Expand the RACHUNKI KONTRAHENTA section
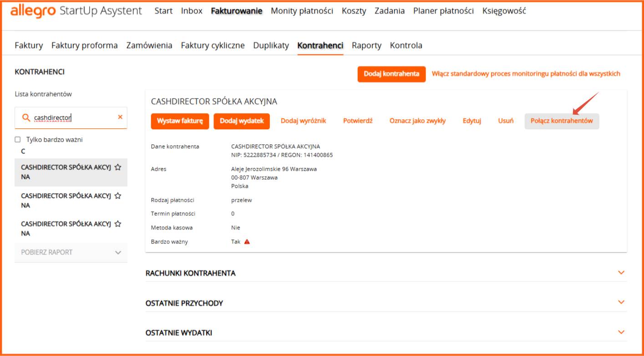 (386, 273)
